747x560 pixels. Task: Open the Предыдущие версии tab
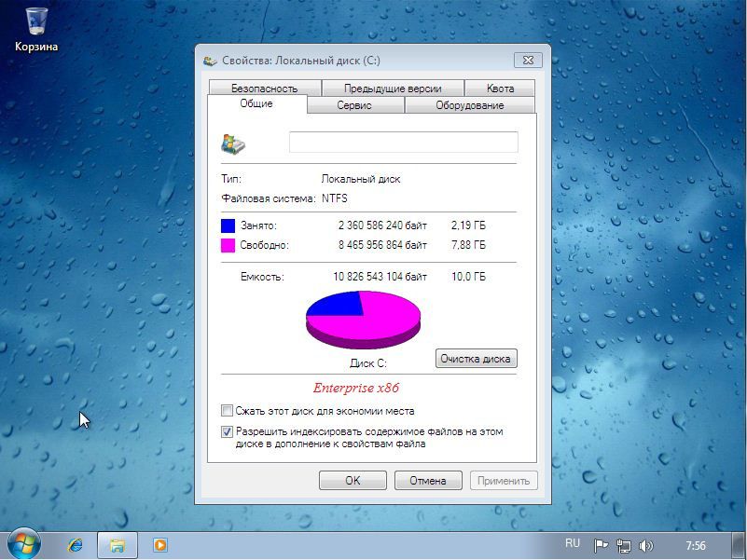click(393, 89)
